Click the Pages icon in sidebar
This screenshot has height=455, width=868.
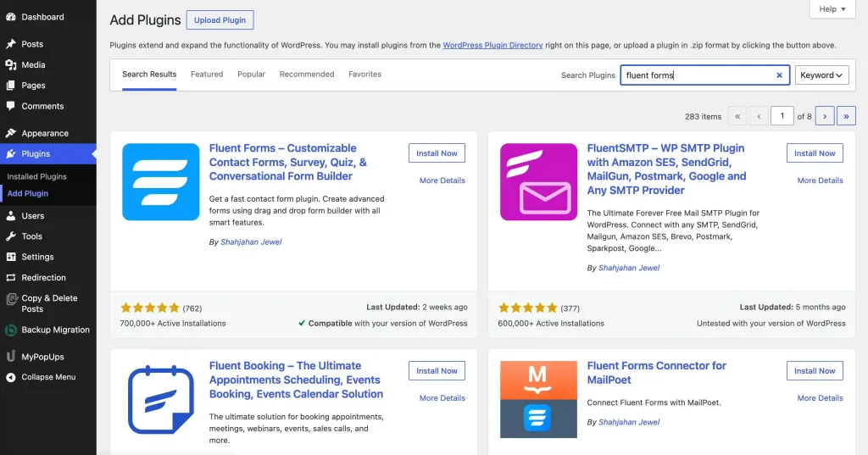click(10, 86)
